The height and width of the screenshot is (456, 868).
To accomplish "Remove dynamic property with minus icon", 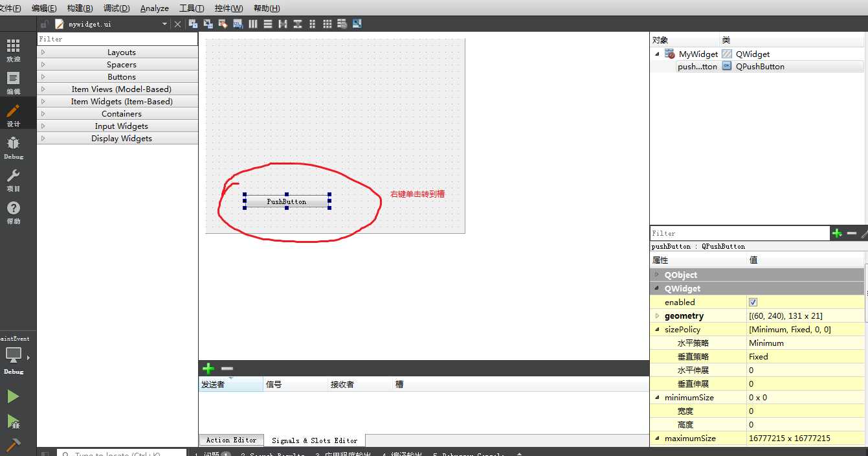I will (852, 233).
